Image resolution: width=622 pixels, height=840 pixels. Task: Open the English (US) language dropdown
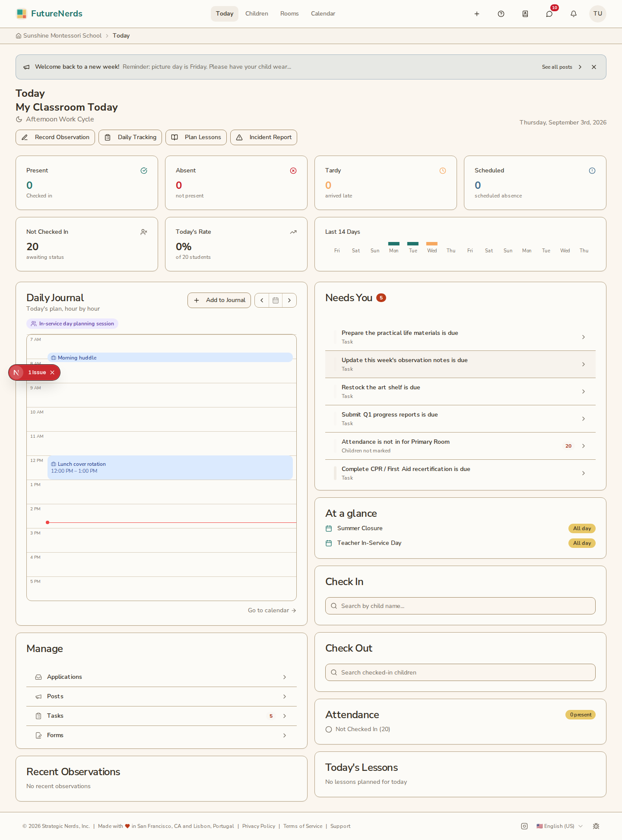(x=559, y=826)
